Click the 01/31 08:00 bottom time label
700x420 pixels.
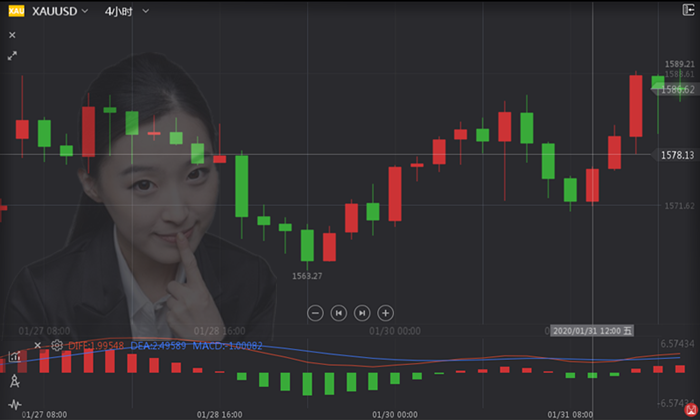tap(571, 415)
